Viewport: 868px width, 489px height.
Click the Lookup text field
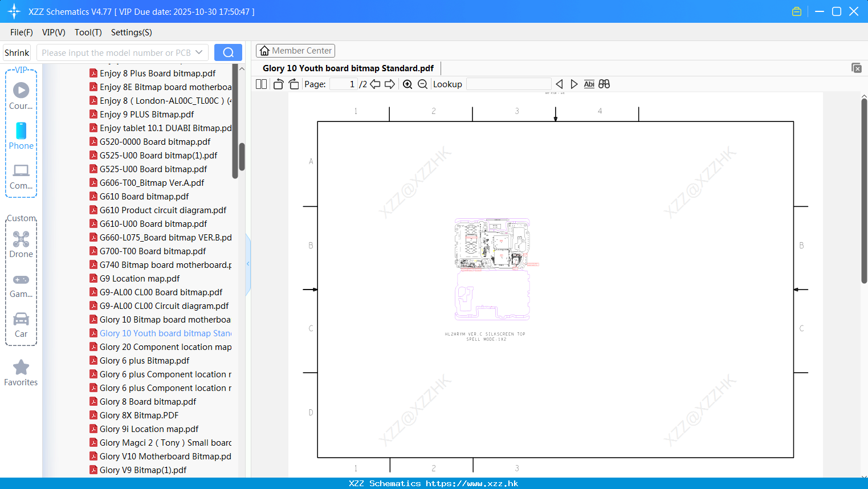[509, 84]
